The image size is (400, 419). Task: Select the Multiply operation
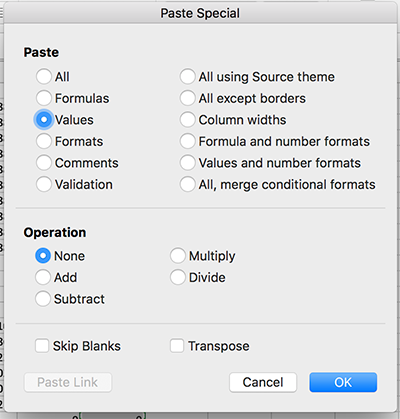[178, 256]
